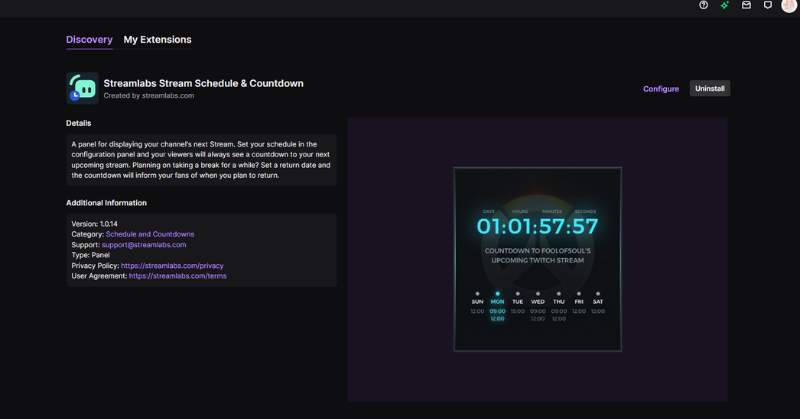Click the Details heading
The image size is (800, 419).
coord(79,123)
